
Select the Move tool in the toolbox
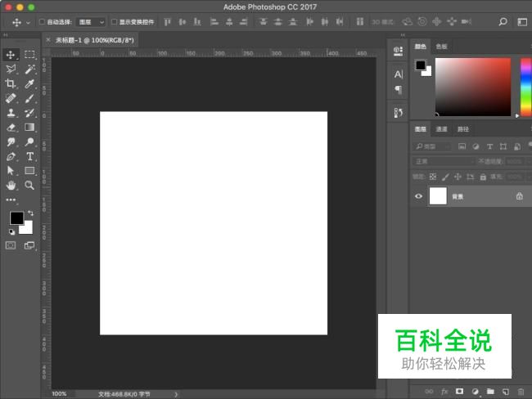click(x=11, y=54)
